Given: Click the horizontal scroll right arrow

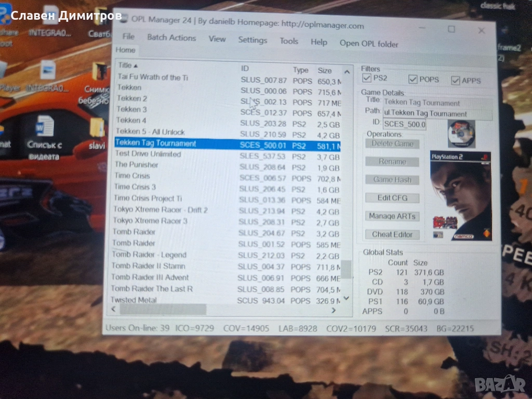Looking at the screenshot, I should 334,310.
